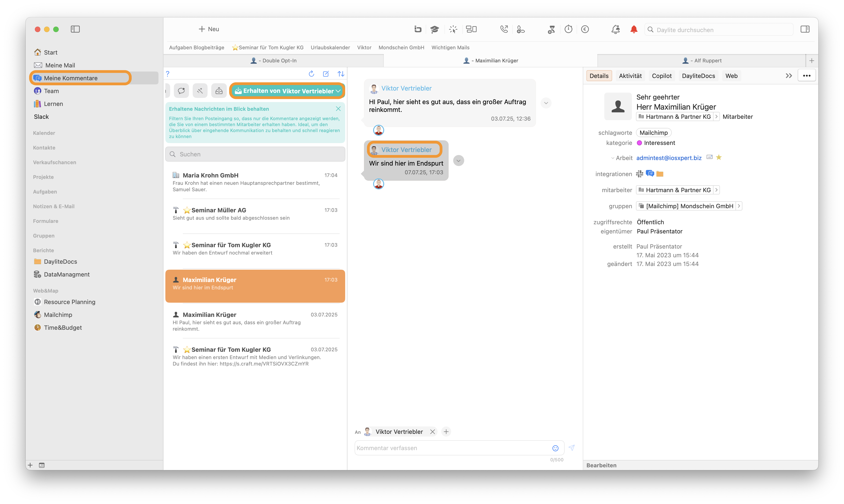Click the iOSXpert 'b' logo toolbar icon
The width and height of the screenshot is (844, 504).
point(418,29)
